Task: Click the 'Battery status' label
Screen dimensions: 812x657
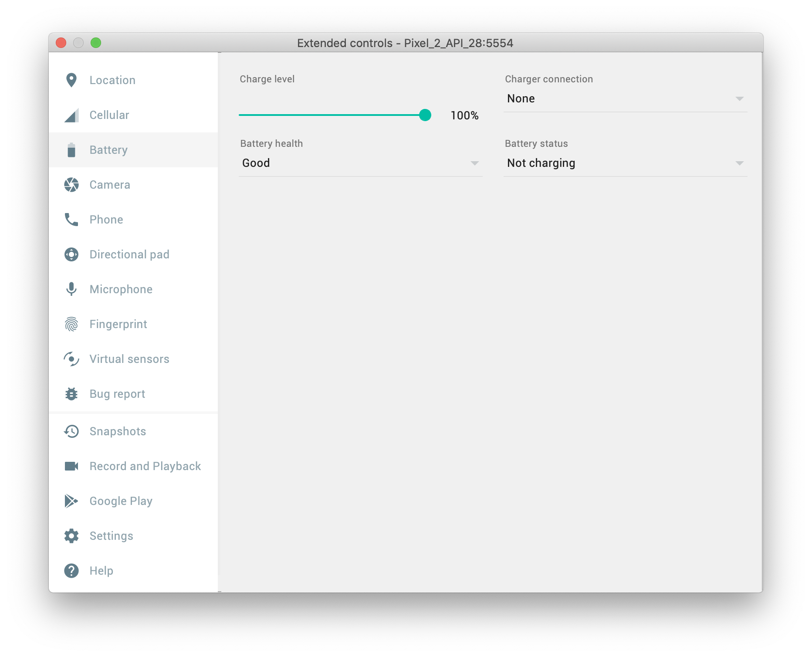Action: (x=536, y=143)
